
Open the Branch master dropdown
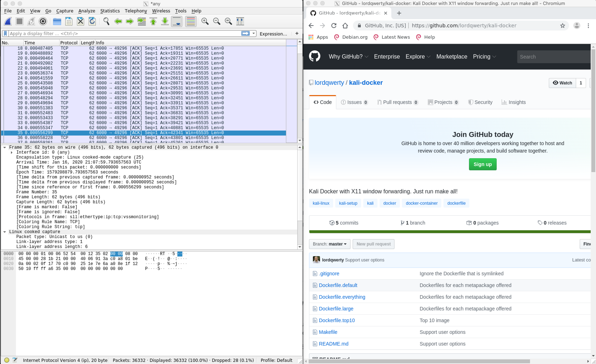coord(329,244)
